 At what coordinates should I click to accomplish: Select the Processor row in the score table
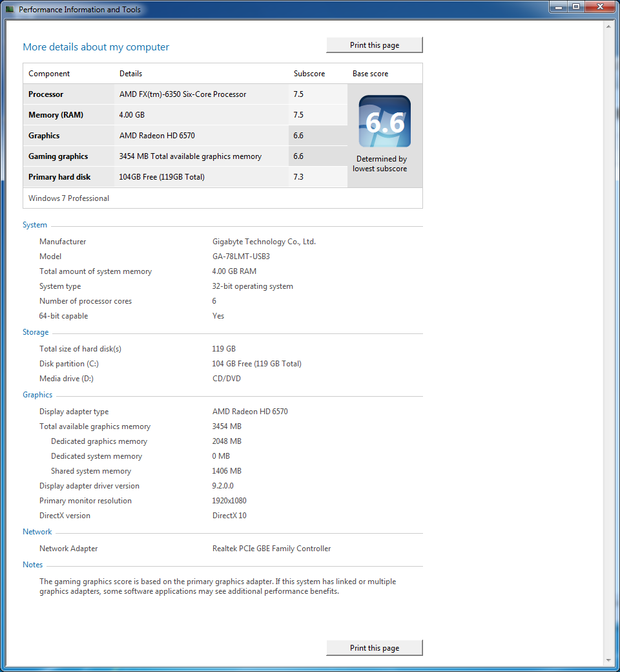click(46, 94)
